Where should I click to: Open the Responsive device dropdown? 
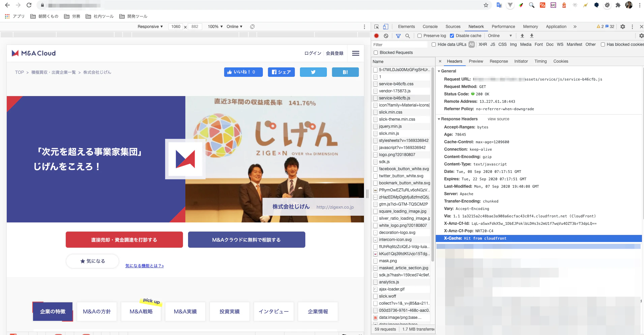tap(150, 27)
